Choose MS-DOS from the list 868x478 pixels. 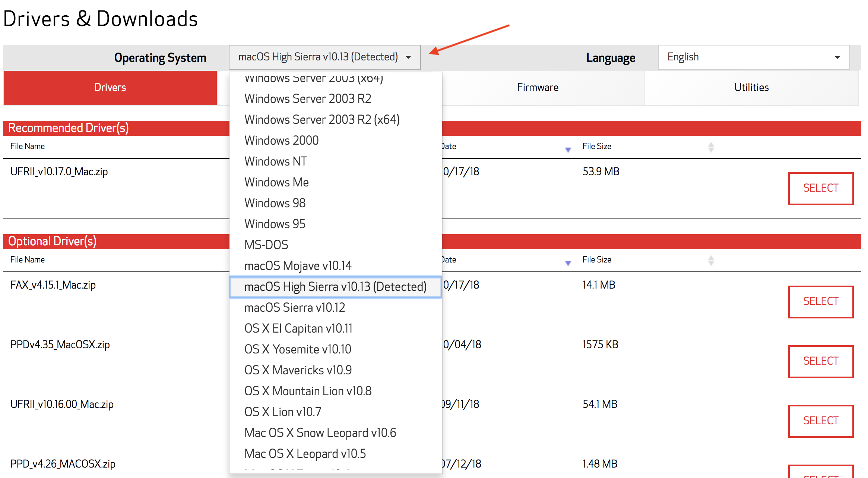point(335,245)
